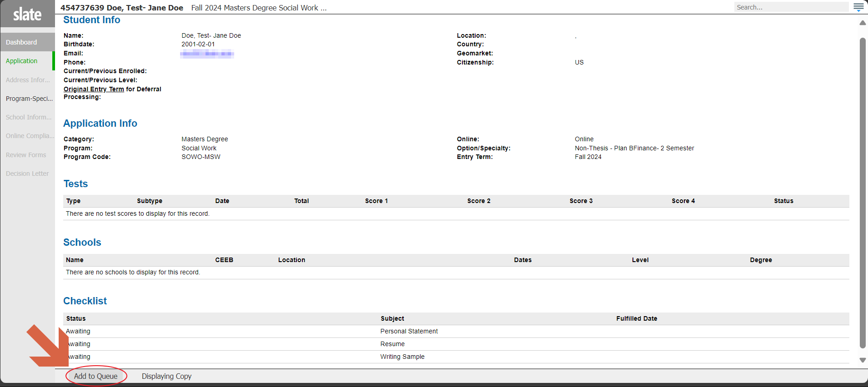Click the scroll up arrow

click(862, 23)
